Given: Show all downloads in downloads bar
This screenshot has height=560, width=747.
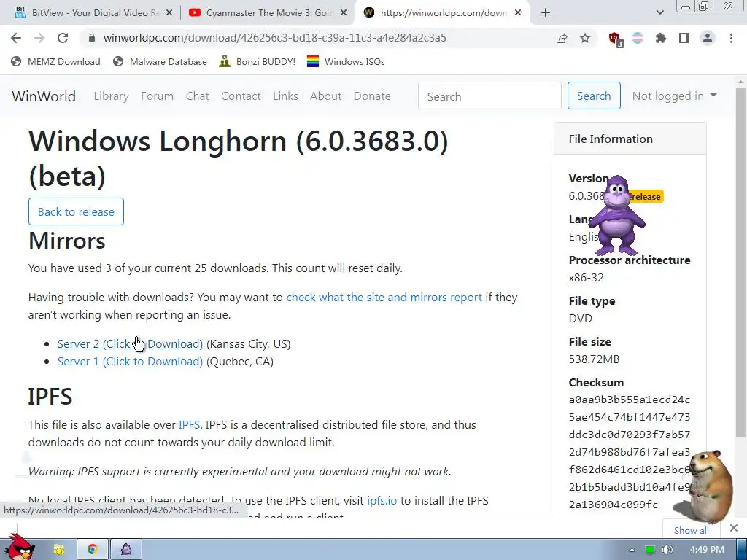Looking at the screenshot, I should click(x=692, y=530).
